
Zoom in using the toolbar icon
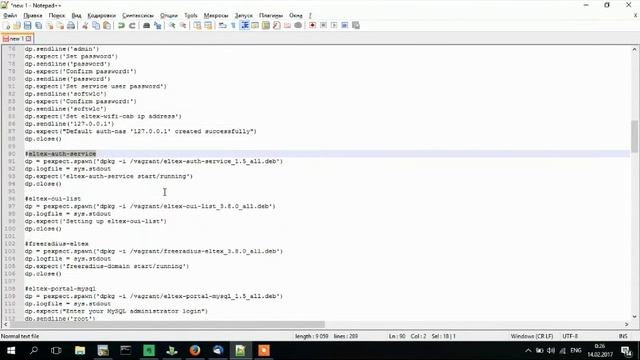tap(172, 25)
